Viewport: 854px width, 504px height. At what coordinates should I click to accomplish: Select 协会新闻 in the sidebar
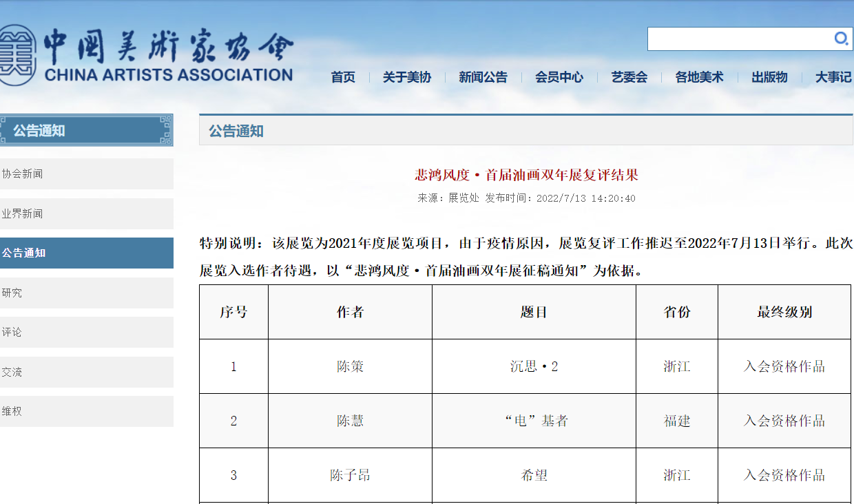click(x=86, y=174)
